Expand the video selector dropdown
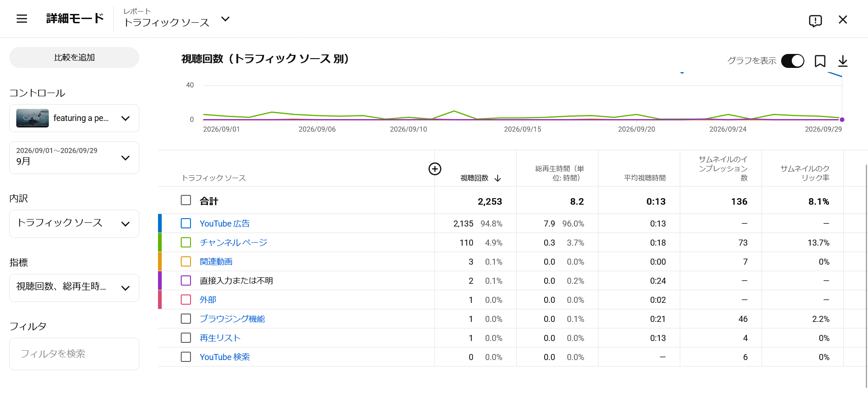Screen dimensions: 868x394 point(74,118)
